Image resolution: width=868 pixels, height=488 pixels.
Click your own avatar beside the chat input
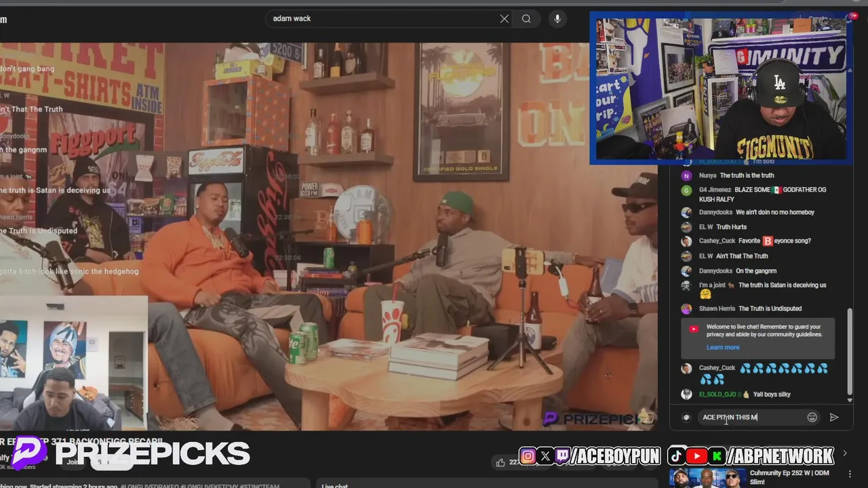[686, 418]
